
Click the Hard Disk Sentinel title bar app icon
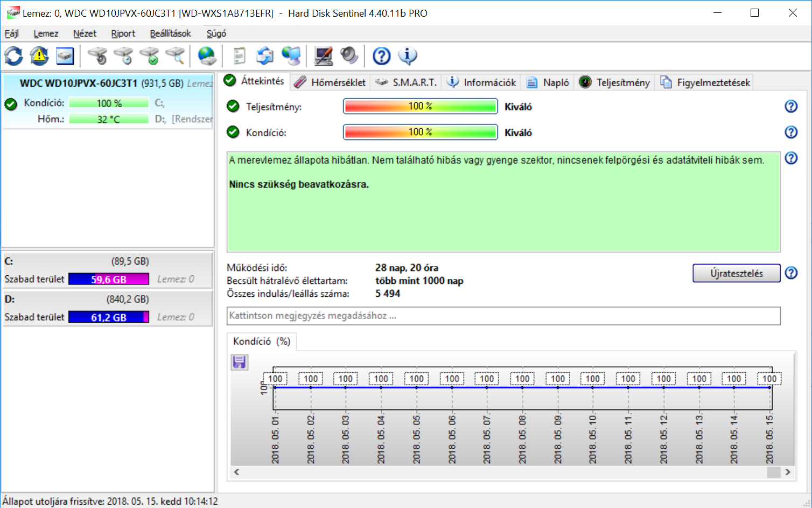pyautogui.click(x=13, y=12)
